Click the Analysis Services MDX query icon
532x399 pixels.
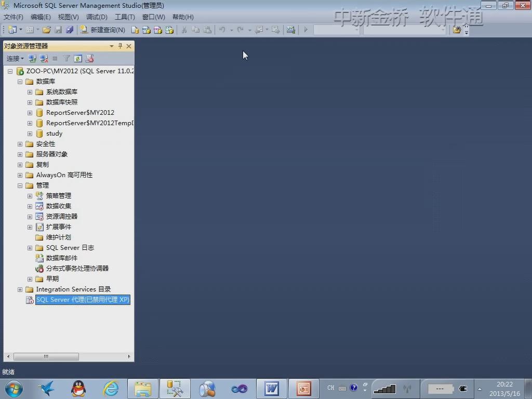146,30
